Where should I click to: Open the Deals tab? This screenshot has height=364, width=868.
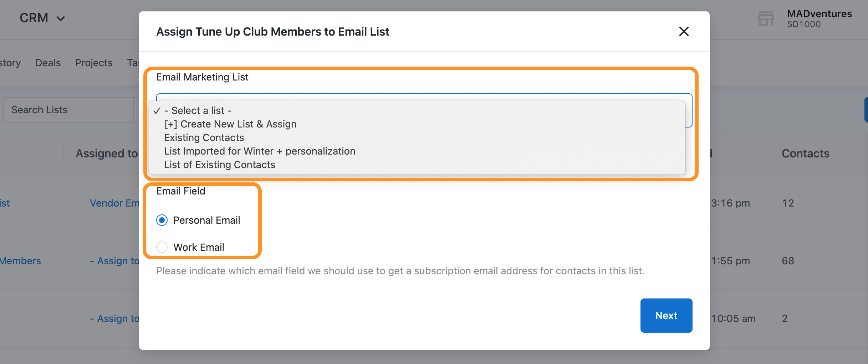coord(48,63)
